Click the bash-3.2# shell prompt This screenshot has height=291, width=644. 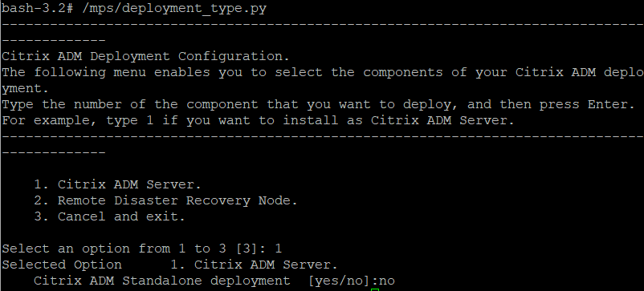(x=38, y=9)
